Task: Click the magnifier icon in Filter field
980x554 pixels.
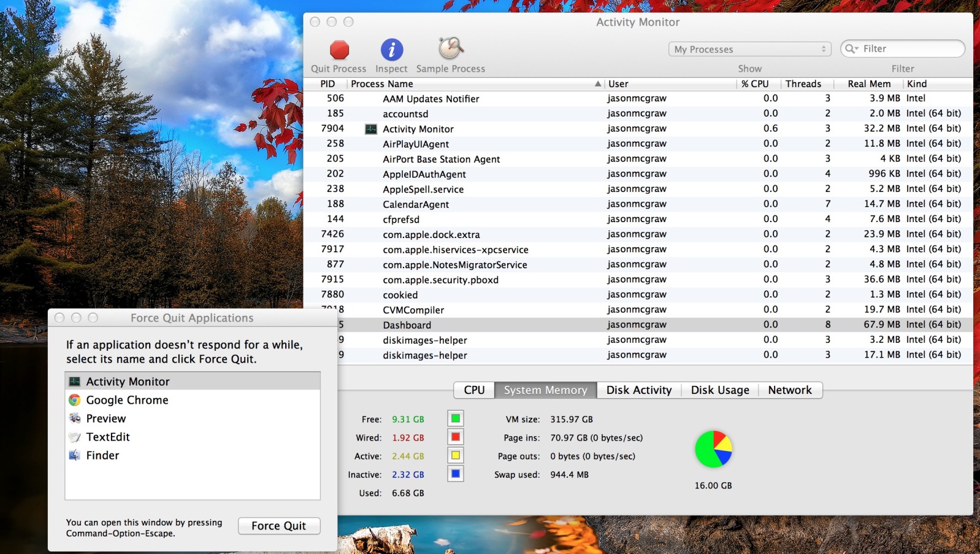Action: pos(851,48)
